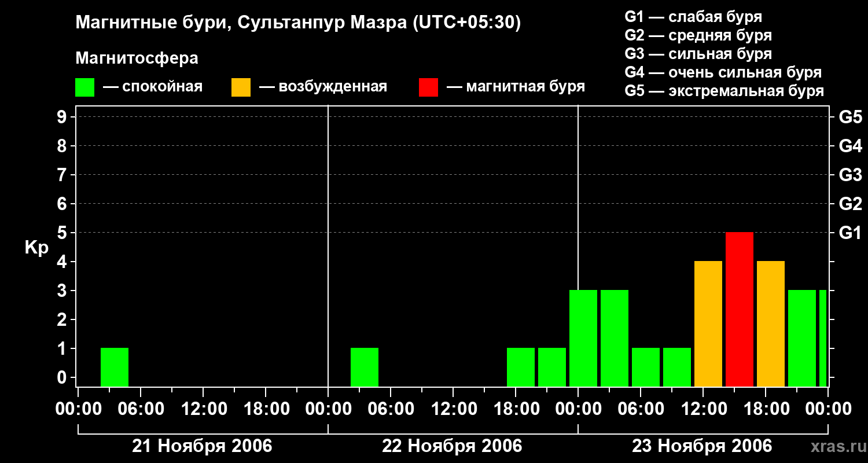
Task: Click the red 'магнитная буря' legend swatch
Action: click(x=428, y=87)
